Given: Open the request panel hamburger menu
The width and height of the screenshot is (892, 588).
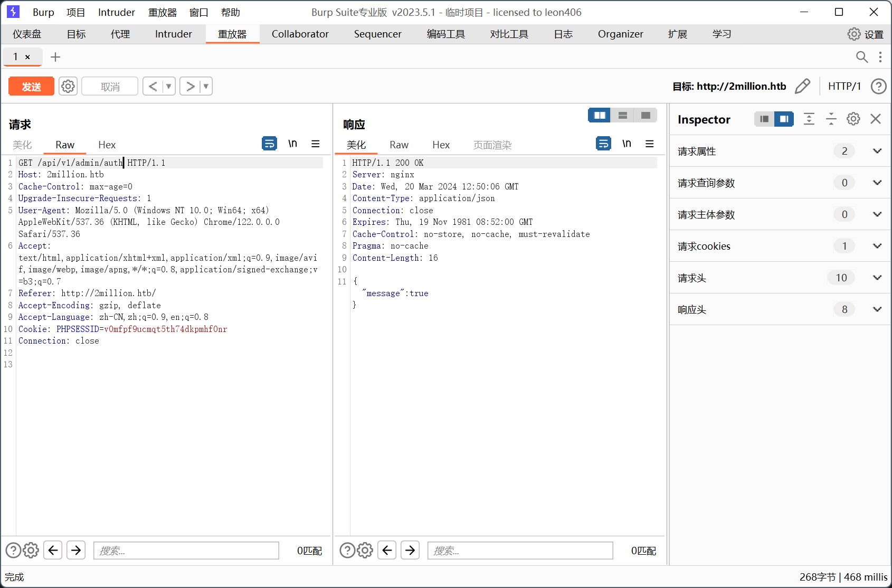Looking at the screenshot, I should [316, 144].
